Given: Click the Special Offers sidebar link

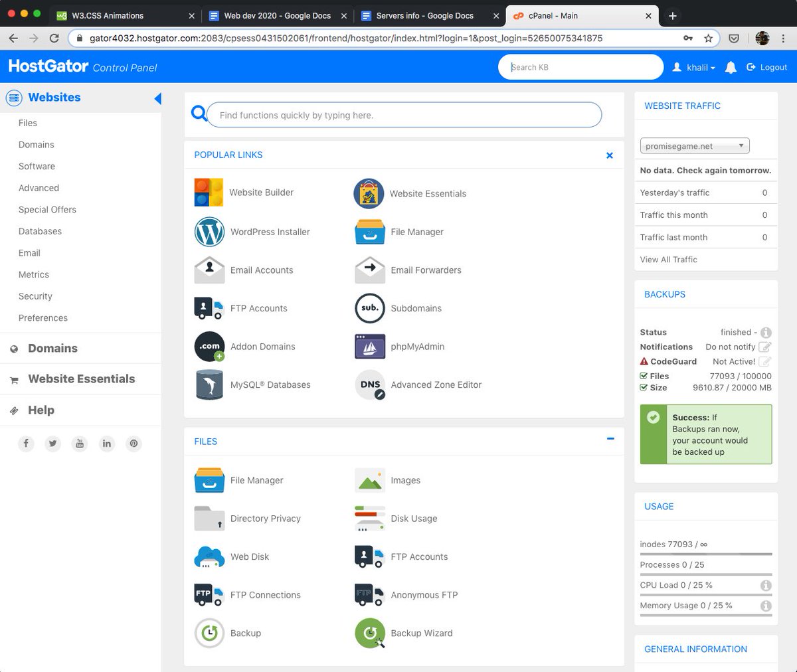Looking at the screenshot, I should (x=47, y=209).
